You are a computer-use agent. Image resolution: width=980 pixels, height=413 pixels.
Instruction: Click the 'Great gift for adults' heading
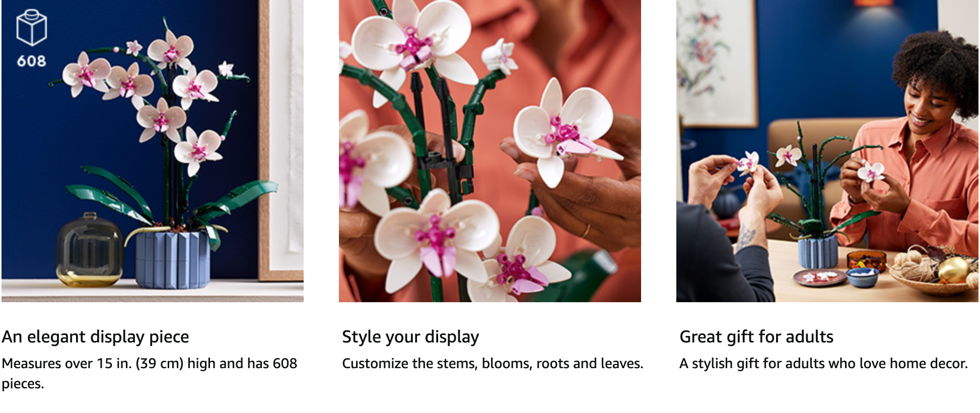coord(756,336)
